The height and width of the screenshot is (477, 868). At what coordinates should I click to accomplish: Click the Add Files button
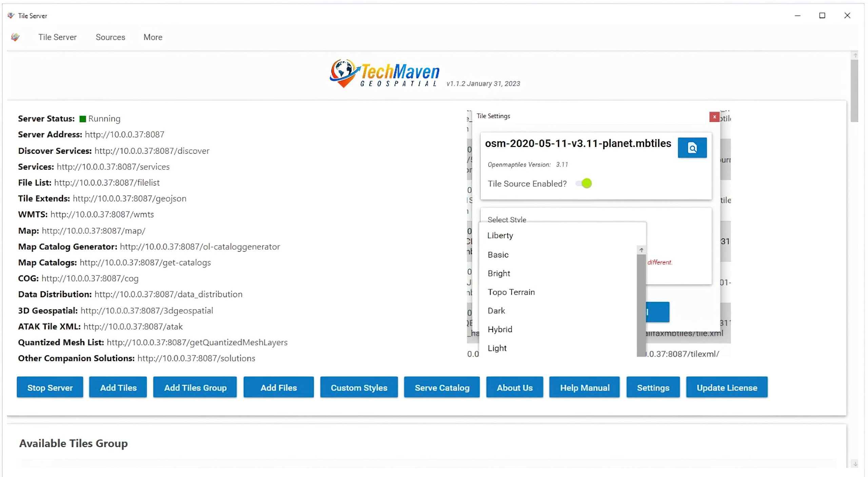click(278, 387)
